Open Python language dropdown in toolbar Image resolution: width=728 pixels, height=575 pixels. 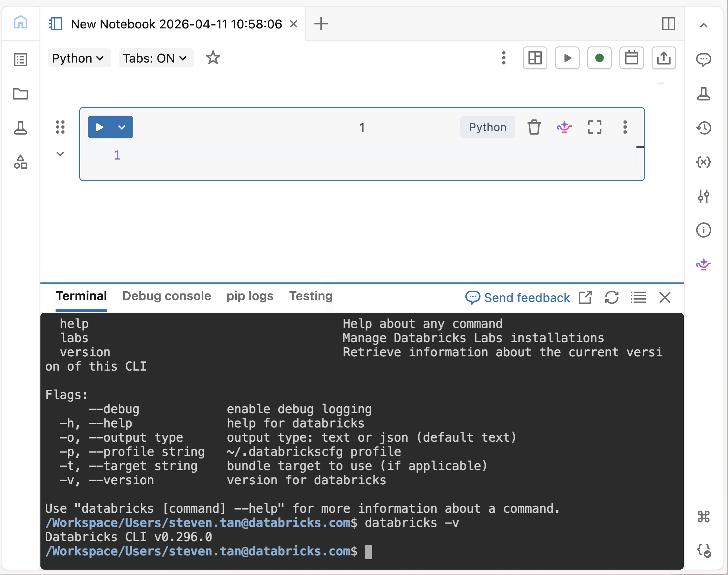79,58
